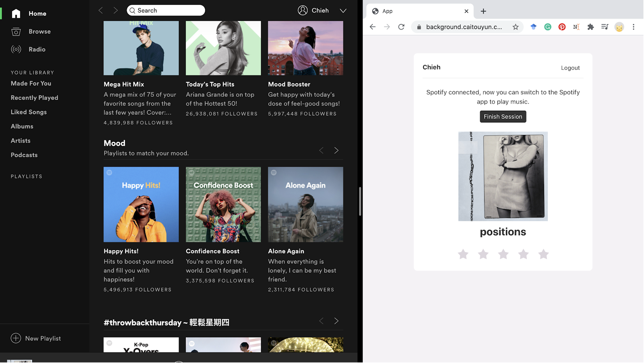Open the Grammarly extension icon

pyautogui.click(x=547, y=27)
